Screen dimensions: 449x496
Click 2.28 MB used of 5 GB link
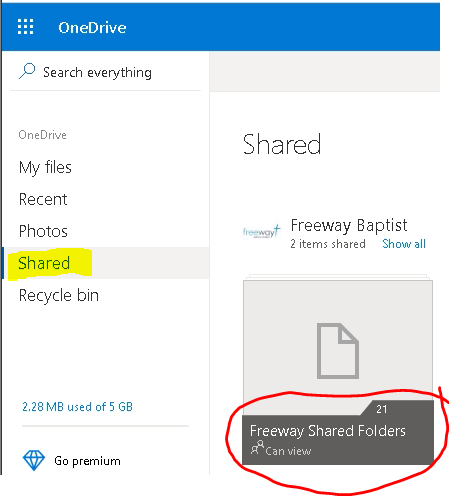point(77,407)
